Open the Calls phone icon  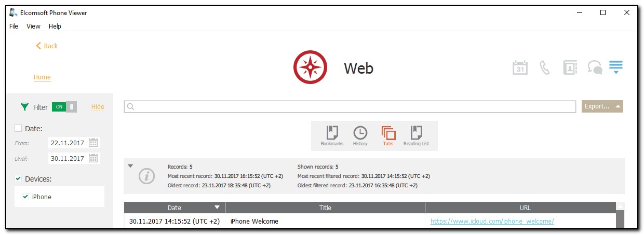(545, 68)
